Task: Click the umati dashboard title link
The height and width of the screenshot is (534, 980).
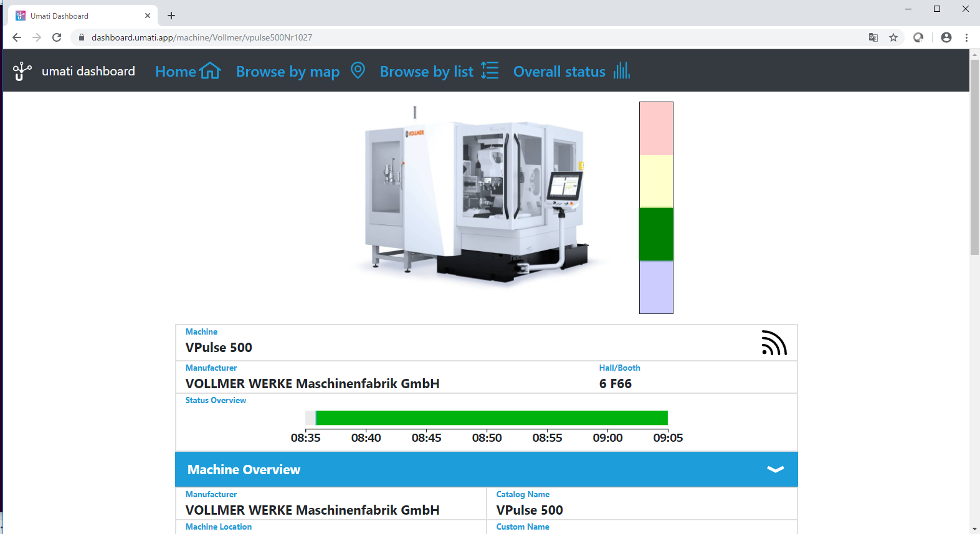Action: click(88, 71)
